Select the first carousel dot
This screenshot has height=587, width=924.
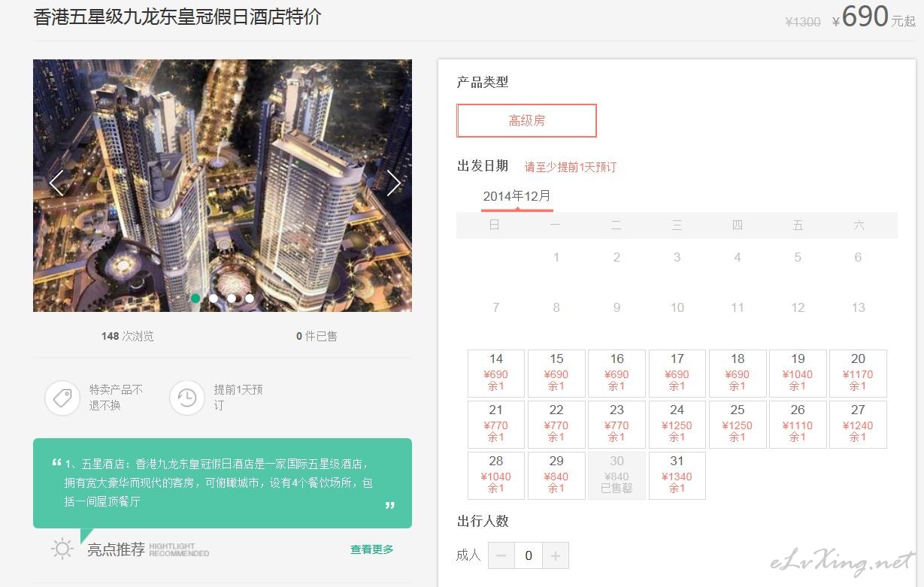pos(195,298)
